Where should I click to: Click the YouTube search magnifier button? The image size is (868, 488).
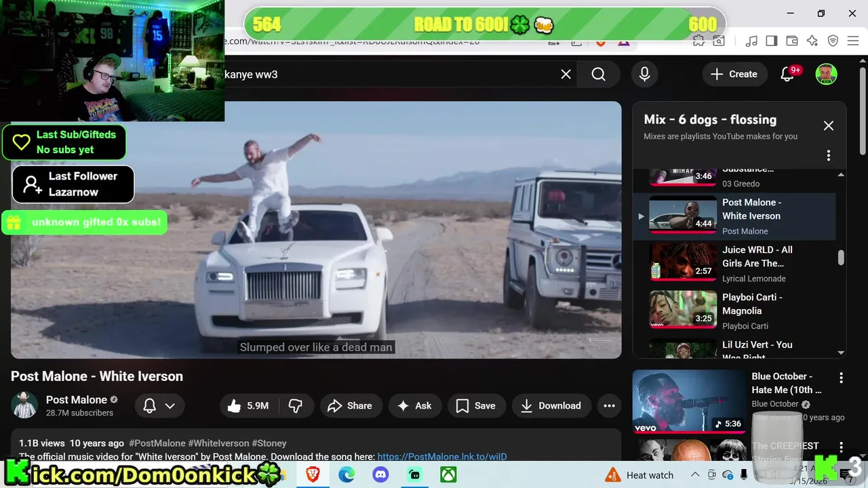(598, 75)
